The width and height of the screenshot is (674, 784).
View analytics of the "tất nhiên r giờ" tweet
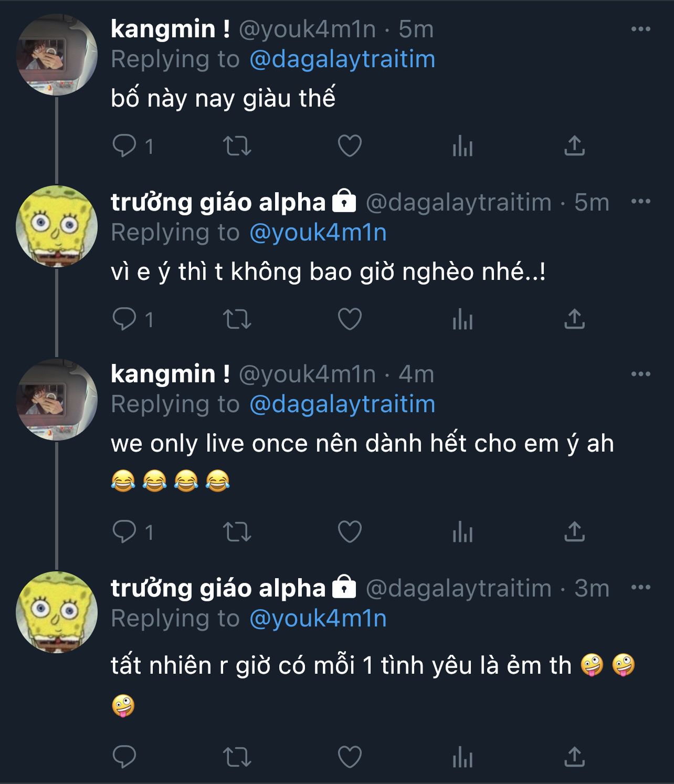(x=462, y=757)
